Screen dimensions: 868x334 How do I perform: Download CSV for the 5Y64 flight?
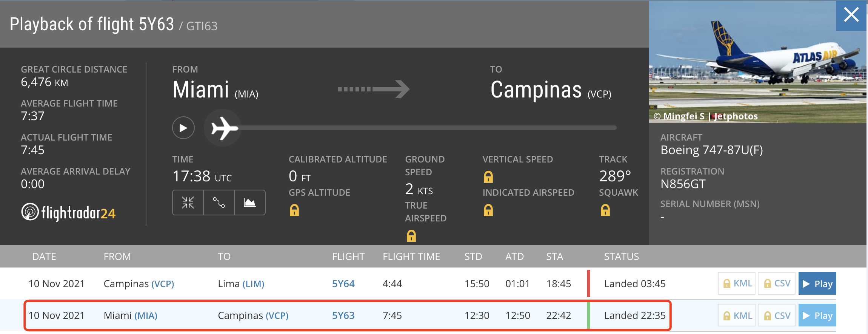(777, 283)
